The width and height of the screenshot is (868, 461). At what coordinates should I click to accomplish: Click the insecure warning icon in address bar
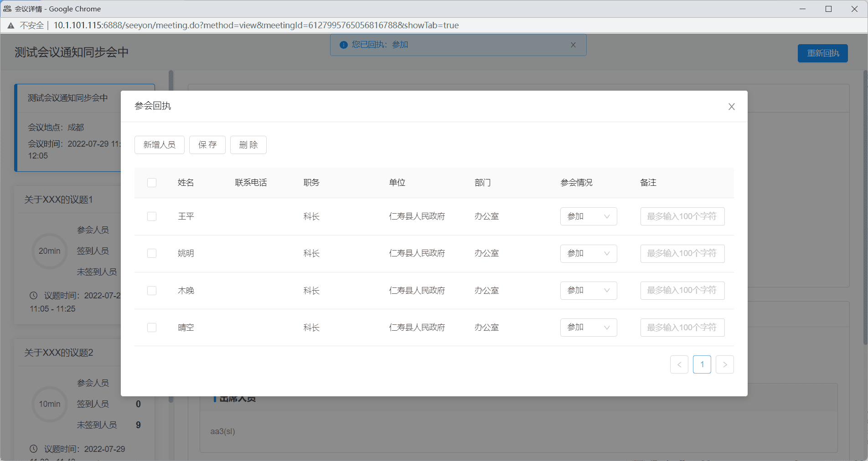point(11,26)
